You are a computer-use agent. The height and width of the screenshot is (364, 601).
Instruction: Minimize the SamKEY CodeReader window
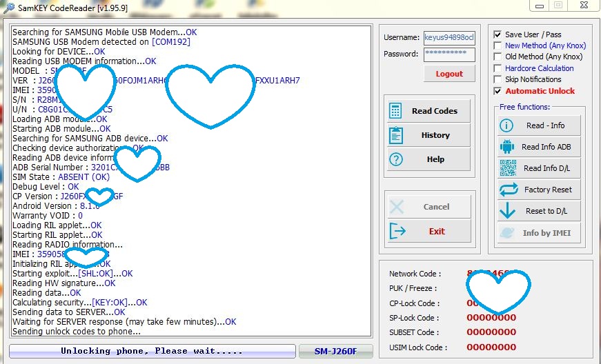coord(540,6)
